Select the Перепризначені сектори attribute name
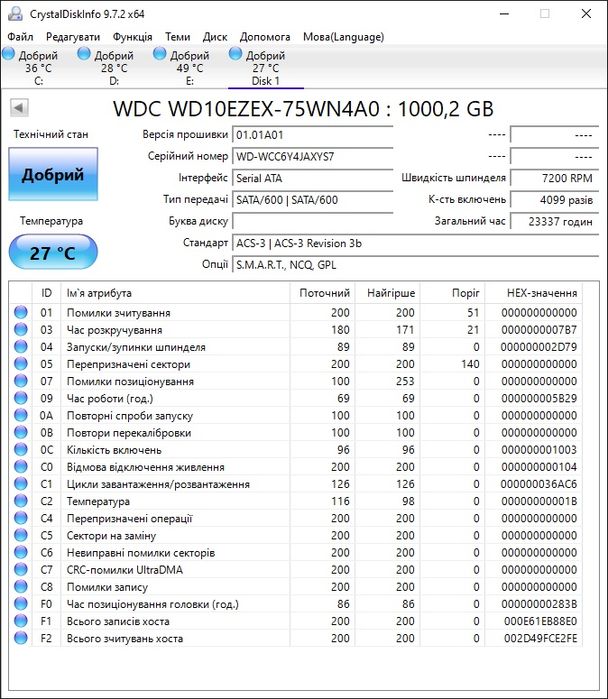608x699 pixels. (x=128, y=364)
